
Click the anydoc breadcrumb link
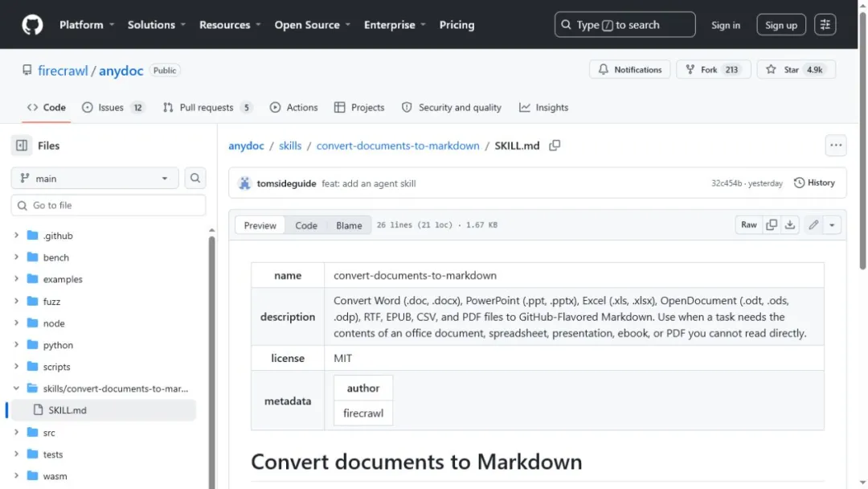pos(247,146)
